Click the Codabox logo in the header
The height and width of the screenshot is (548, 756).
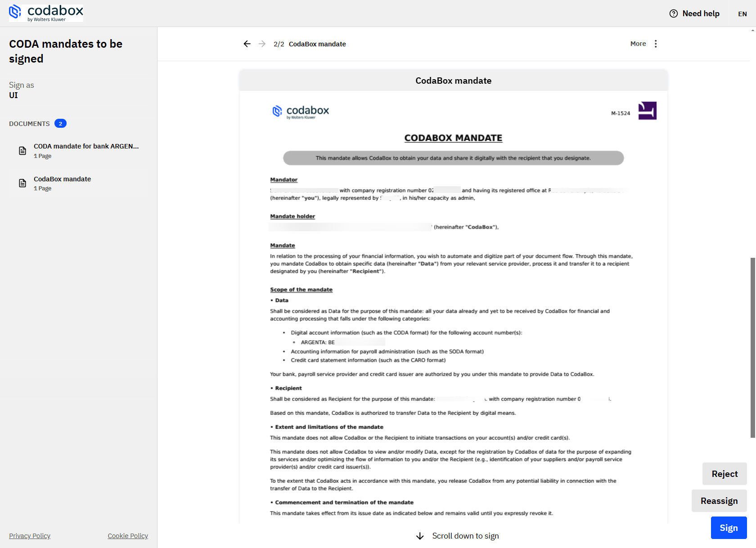[x=46, y=13]
